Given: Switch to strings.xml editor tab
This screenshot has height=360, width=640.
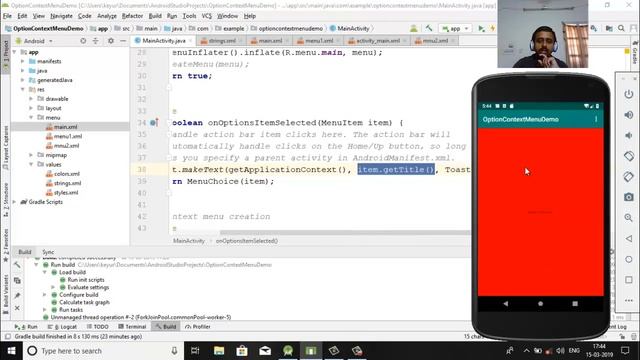Looking at the screenshot, I should (221, 41).
